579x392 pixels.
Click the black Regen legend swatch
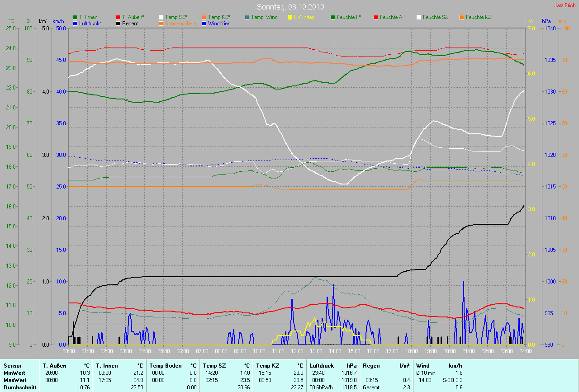point(118,23)
